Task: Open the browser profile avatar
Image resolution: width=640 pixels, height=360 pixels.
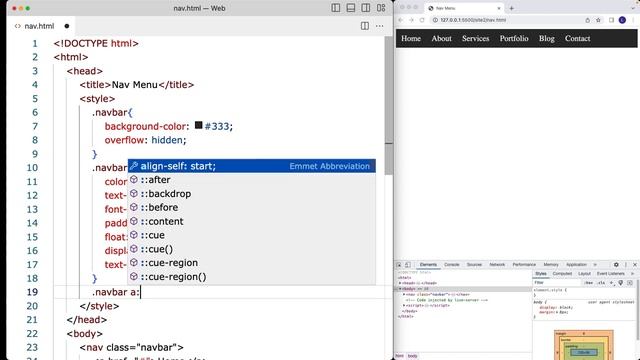Action: (622, 20)
